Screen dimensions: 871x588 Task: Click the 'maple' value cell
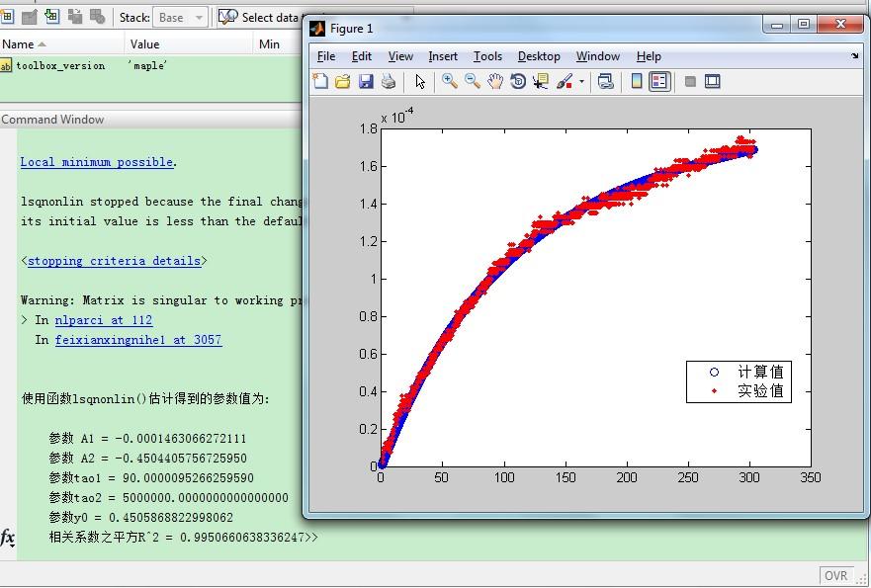[x=147, y=65]
